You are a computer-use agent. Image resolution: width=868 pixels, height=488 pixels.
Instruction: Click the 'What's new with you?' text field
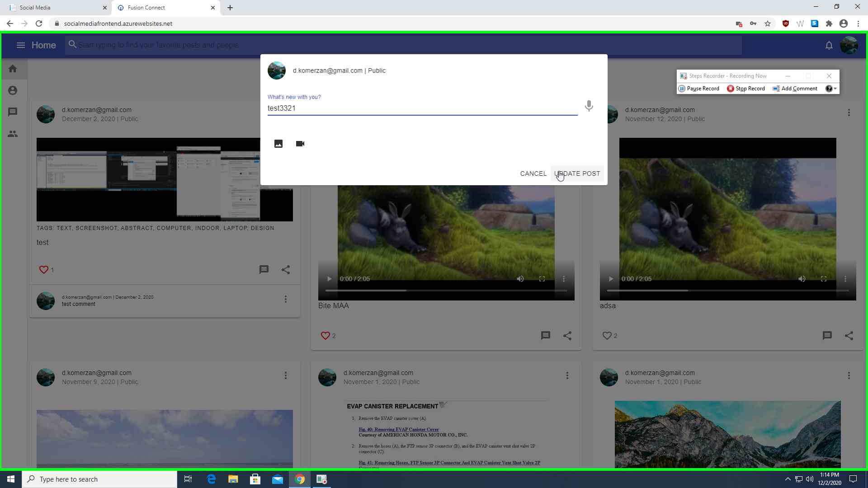tap(422, 108)
